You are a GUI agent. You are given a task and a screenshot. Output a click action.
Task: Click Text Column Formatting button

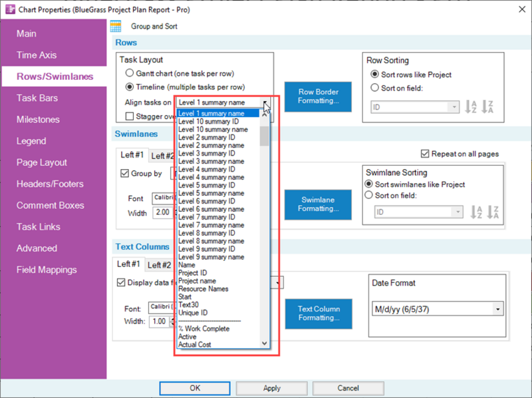click(x=319, y=313)
